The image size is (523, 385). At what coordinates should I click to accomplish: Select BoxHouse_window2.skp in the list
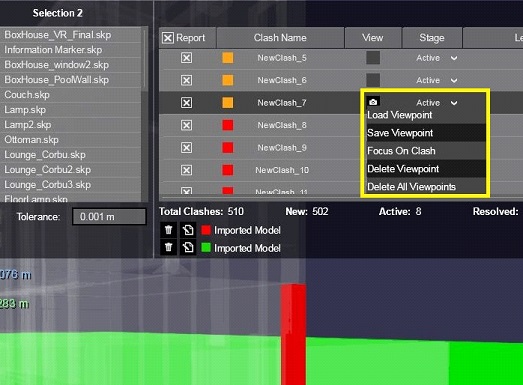pos(71,65)
